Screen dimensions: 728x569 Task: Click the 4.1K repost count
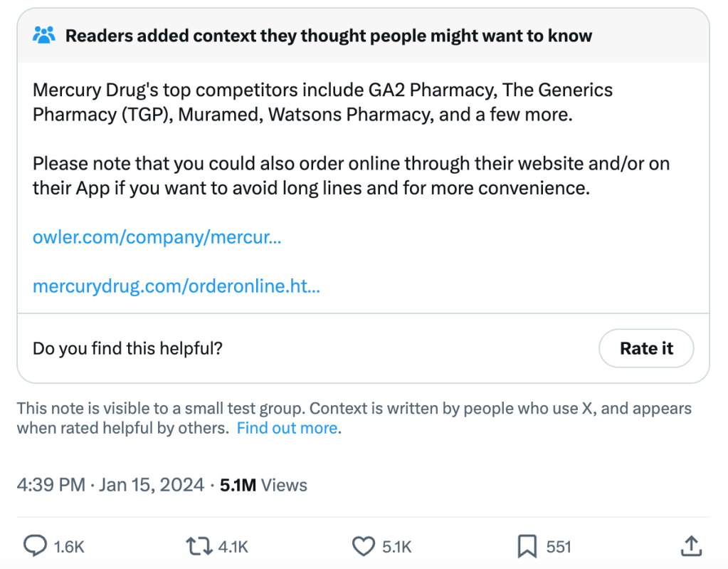[x=233, y=546]
